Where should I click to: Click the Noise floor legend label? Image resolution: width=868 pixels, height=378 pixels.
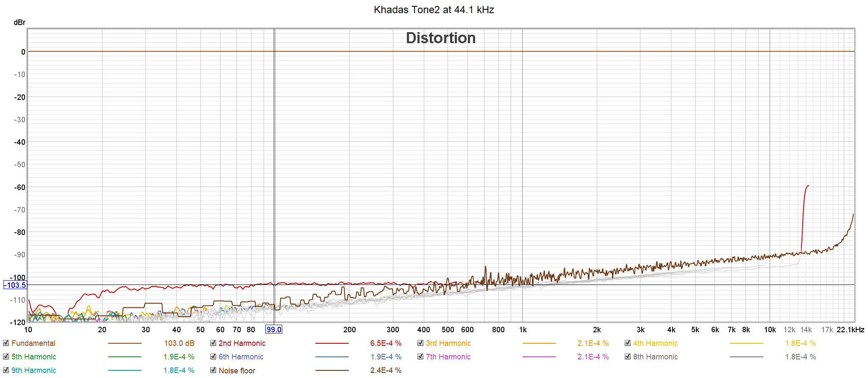(237, 370)
